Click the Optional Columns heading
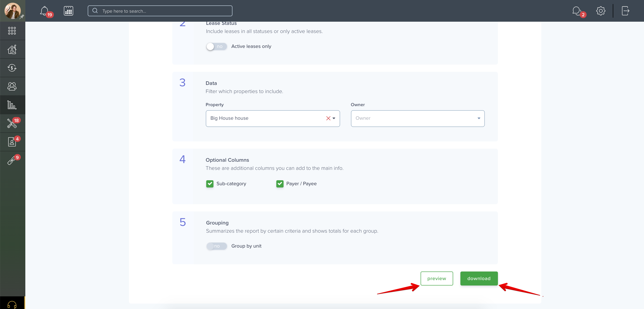The width and height of the screenshot is (644, 309). click(227, 160)
